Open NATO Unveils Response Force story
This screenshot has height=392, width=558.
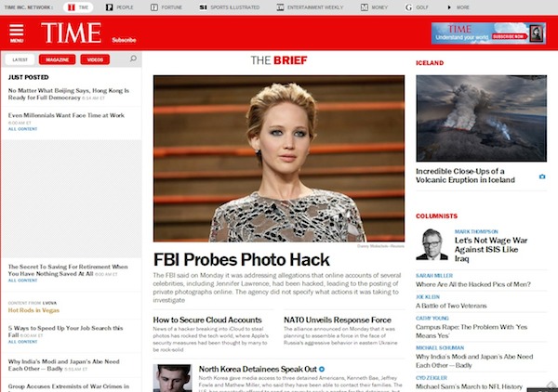click(338, 320)
